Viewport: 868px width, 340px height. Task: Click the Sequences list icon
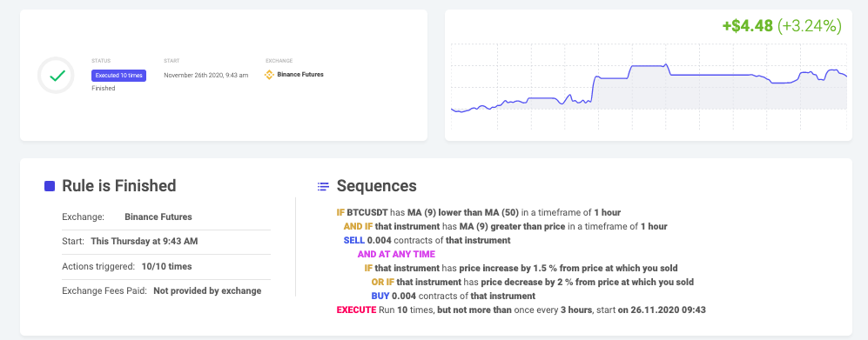pyautogui.click(x=323, y=186)
